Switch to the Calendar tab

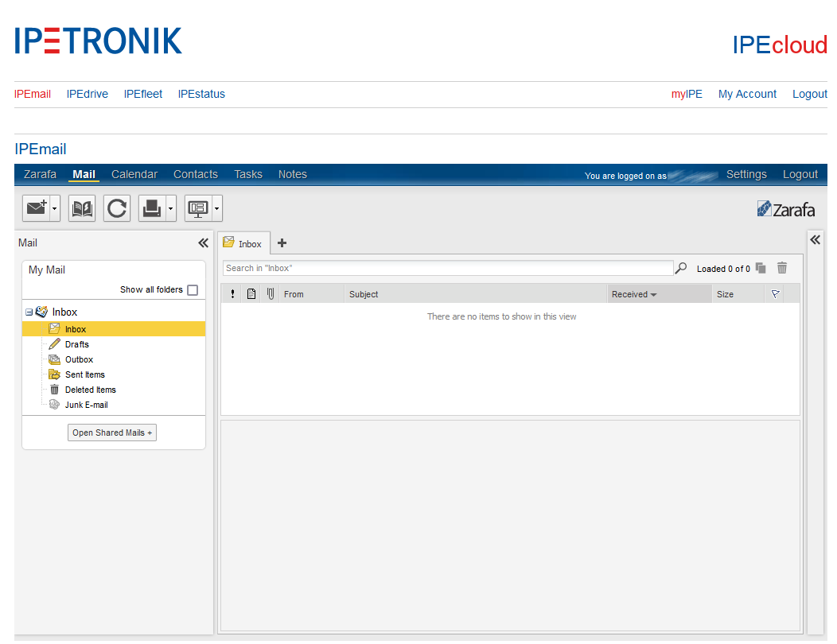(134, 174)
